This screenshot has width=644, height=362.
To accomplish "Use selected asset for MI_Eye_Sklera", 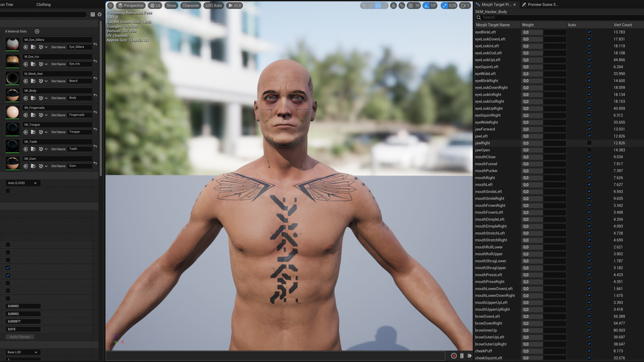I will coord(26,47).
